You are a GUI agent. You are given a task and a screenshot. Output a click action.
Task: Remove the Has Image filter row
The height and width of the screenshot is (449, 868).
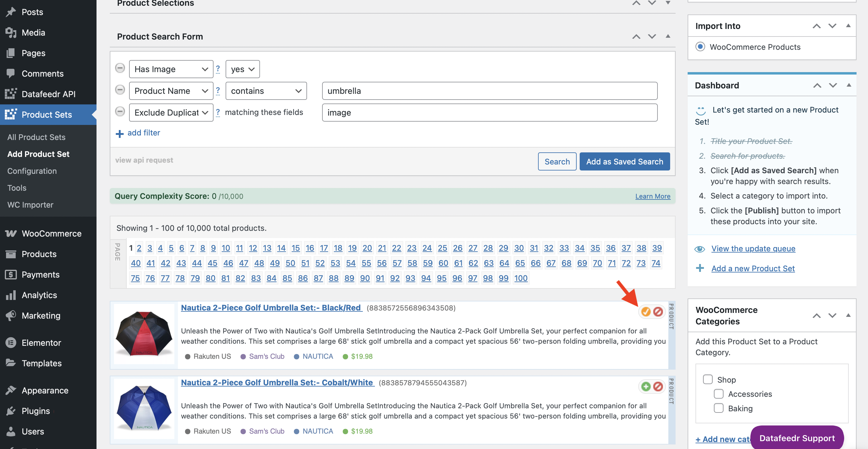coord(120,68)
